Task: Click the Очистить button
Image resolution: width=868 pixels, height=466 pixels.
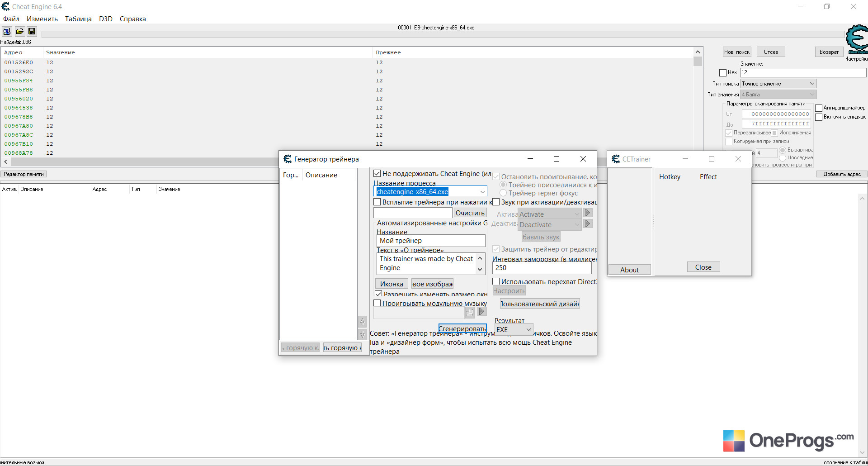Action: [x=470, y=213]
